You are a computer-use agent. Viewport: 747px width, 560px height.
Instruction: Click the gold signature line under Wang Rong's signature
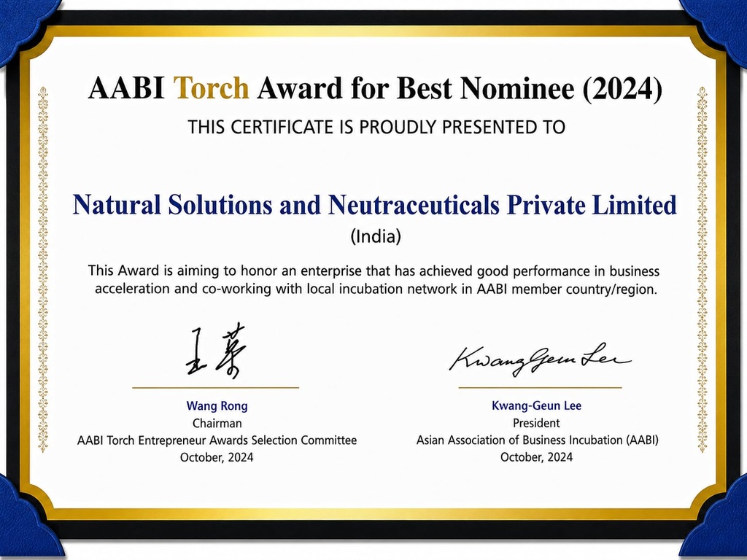click(x=215, y=388)
